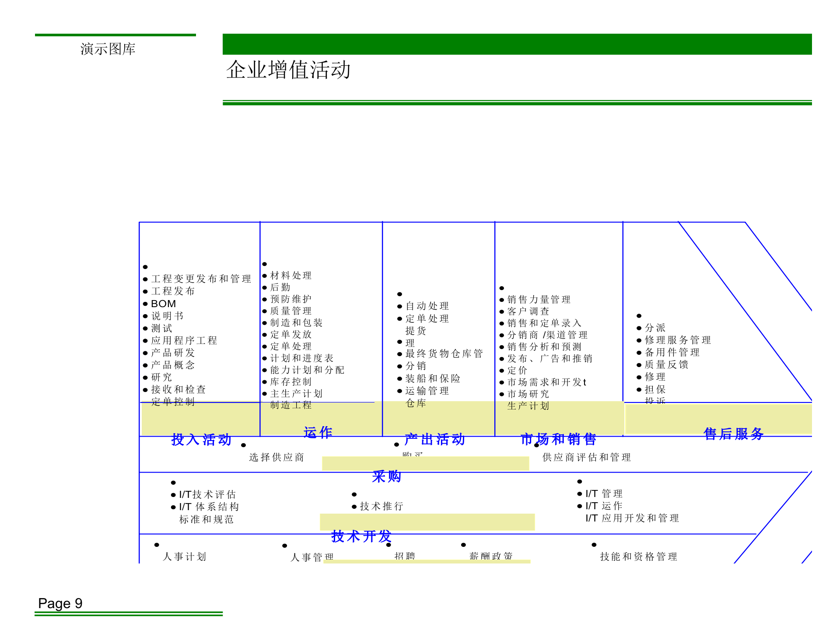Click the 选择供应商 label in the procurement row

276,457
